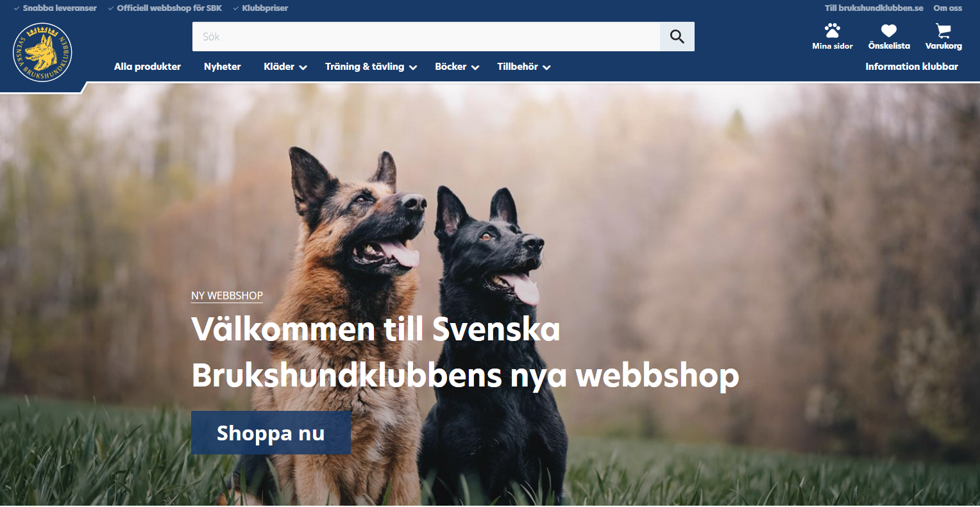Open Nyheter menu item

tap(223, 67)
